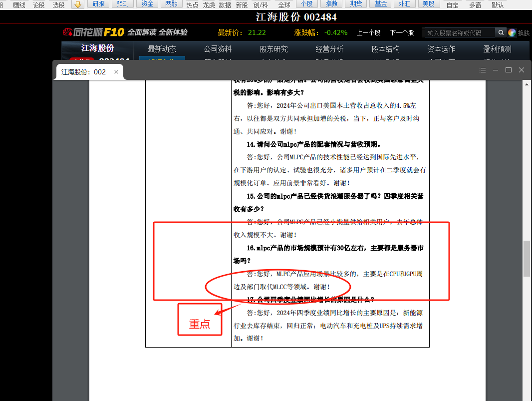Select 热点 in the top toolbar
This screenshot has width=532, height=401.
pyautogui.click(x=192, y=5)
